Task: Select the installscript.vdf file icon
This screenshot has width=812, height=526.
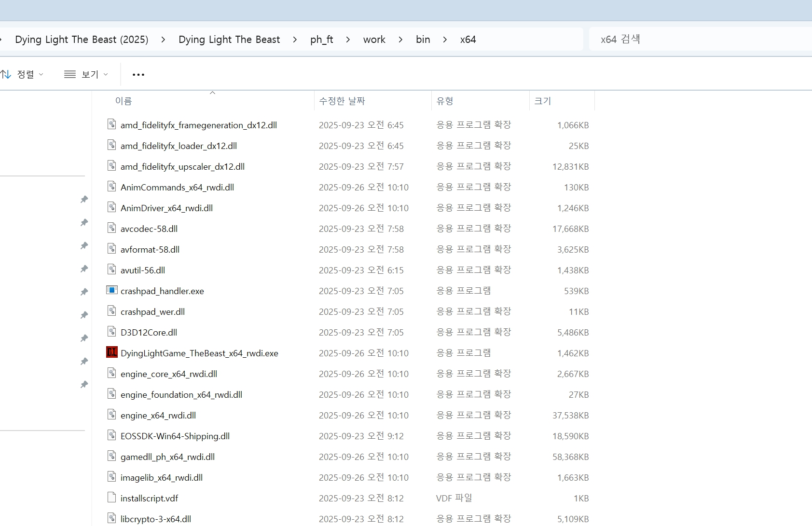Action: 112,498
